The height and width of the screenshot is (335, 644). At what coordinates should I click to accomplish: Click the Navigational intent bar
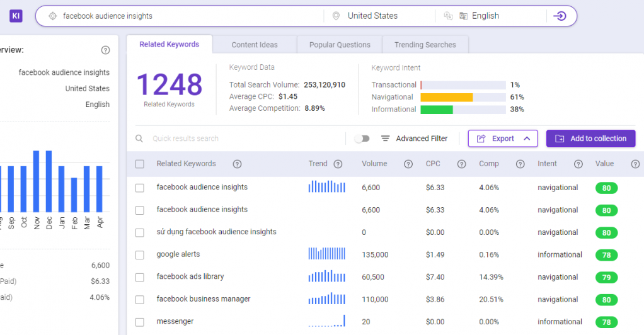pyautogui.click(x=463, y=98)
